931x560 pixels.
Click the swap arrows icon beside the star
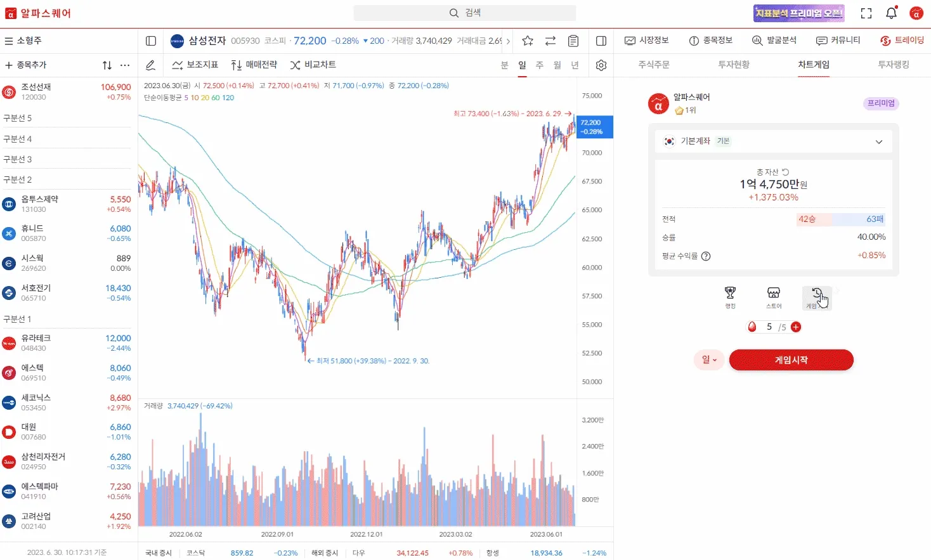pyautogui.click(x=550, y=41)
